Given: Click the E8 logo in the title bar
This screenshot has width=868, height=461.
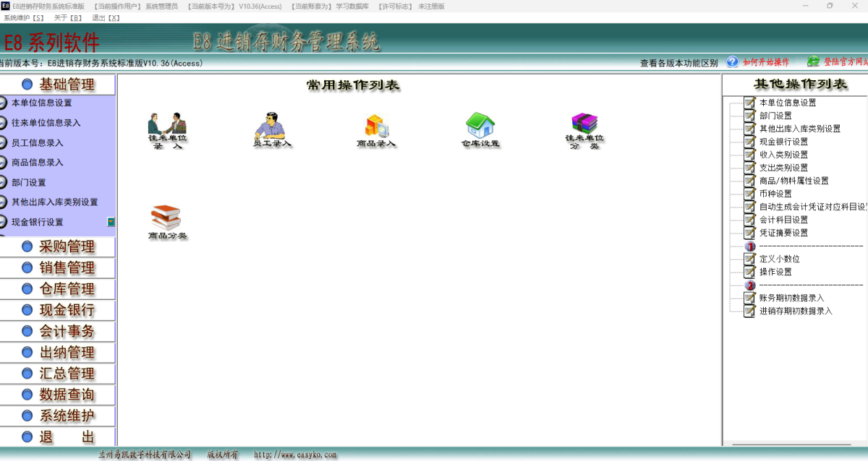Looking at the screenshot, I should pyautogui.click(x=7, y=5).
